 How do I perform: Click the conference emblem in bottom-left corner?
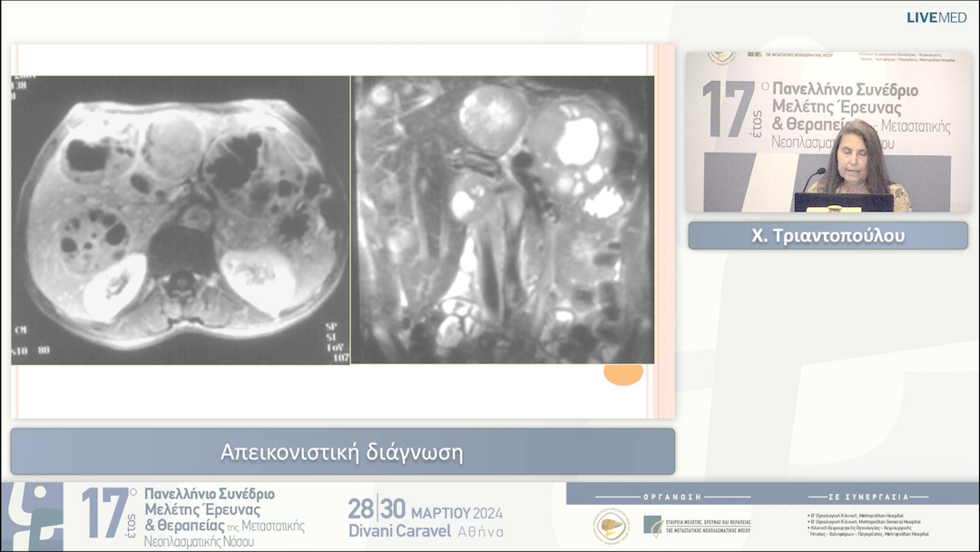(32, 516)
